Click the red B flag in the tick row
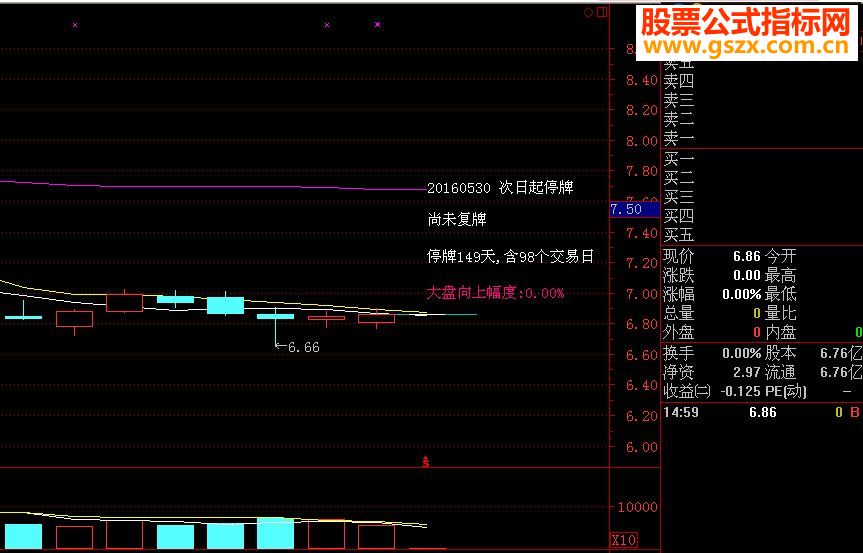This screenshot has height=553, width=863. (x=855, y=412)
